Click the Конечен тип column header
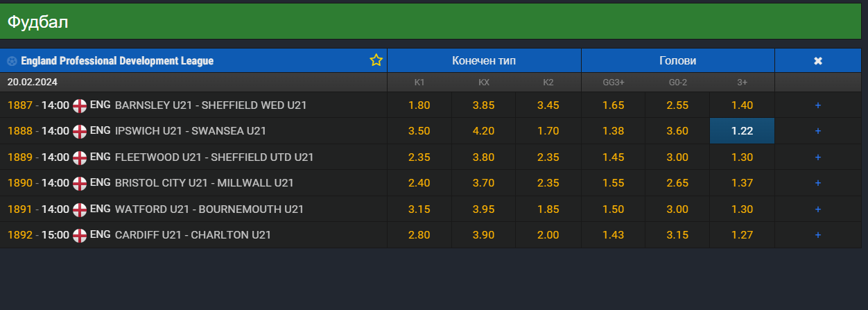 click(484, 61)
